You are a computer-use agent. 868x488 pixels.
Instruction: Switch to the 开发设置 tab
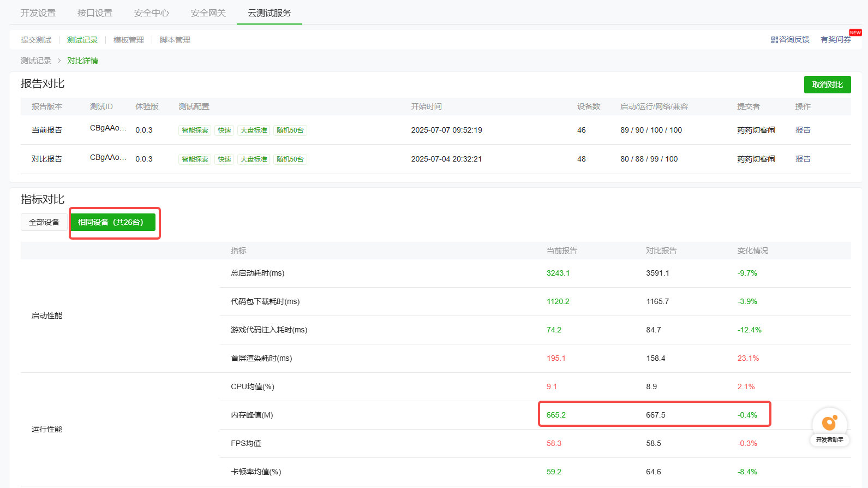pos(38,13)
